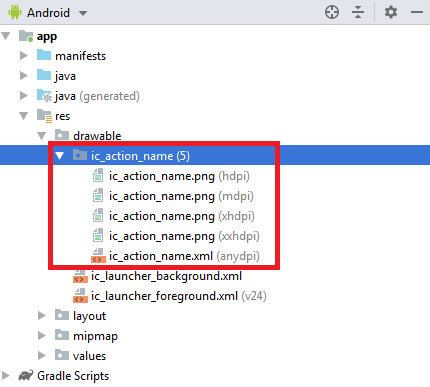
Task: Select ic_launcher_foreground.xml (v24) file name
Action: coord(179,296)
